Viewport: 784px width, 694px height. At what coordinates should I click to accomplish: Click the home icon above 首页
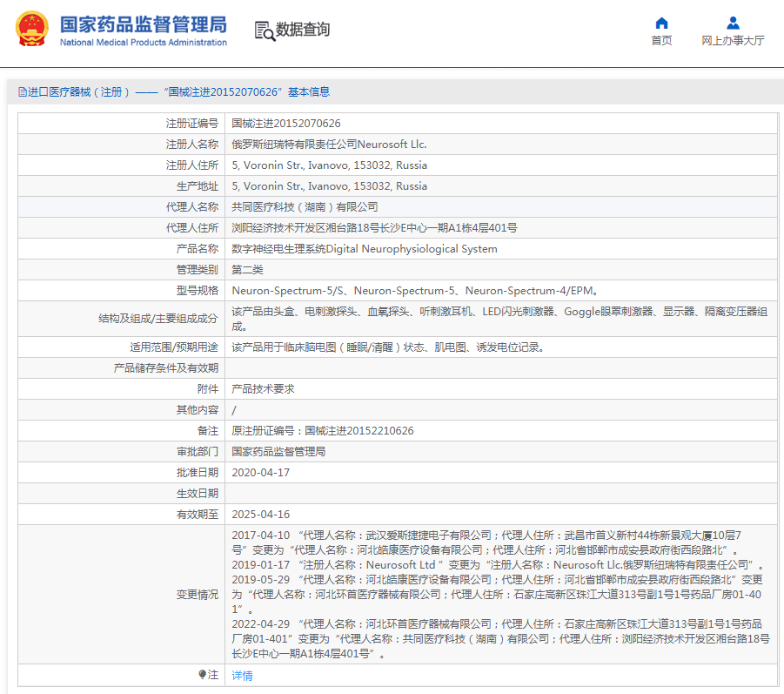(x=661, y=24)
